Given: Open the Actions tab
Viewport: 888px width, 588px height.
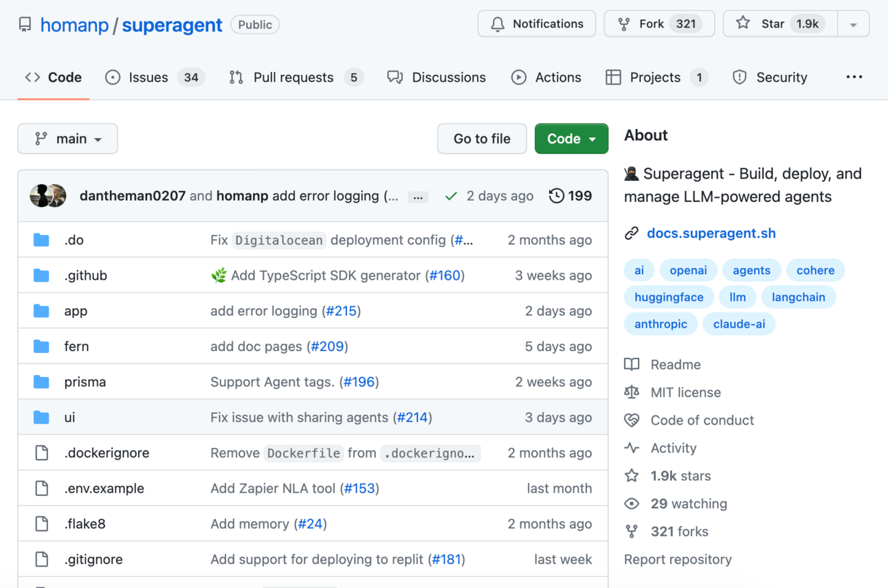Looking at the screenshot, I should pyautogui.click(x=546, y=78).
